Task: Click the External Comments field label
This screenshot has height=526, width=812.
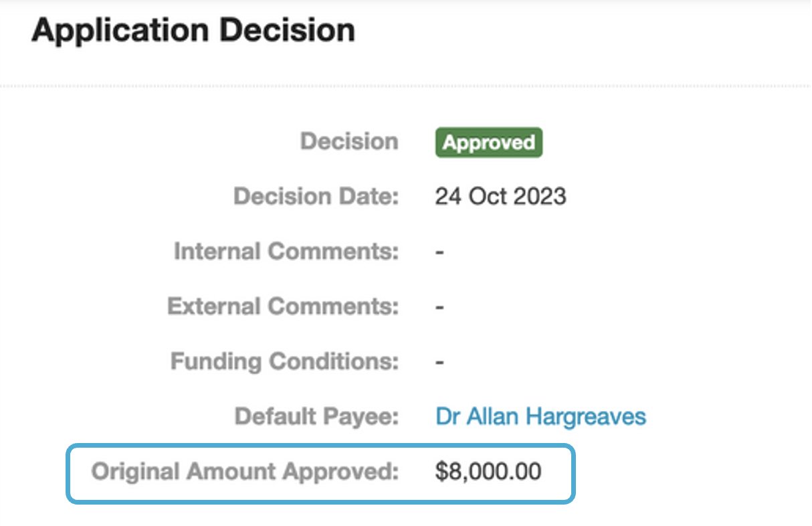Action: click(x=283, y=306)
